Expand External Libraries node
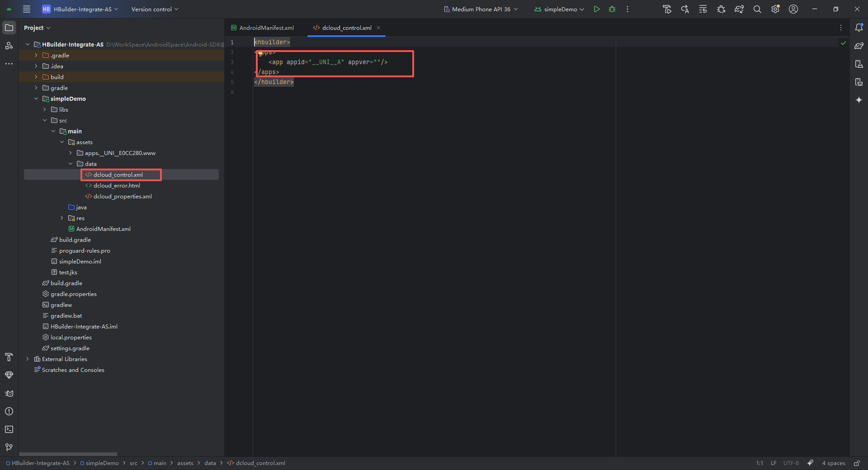Viewport: 868px width, 470px height. pyautogui.click(x=28, y=359)
